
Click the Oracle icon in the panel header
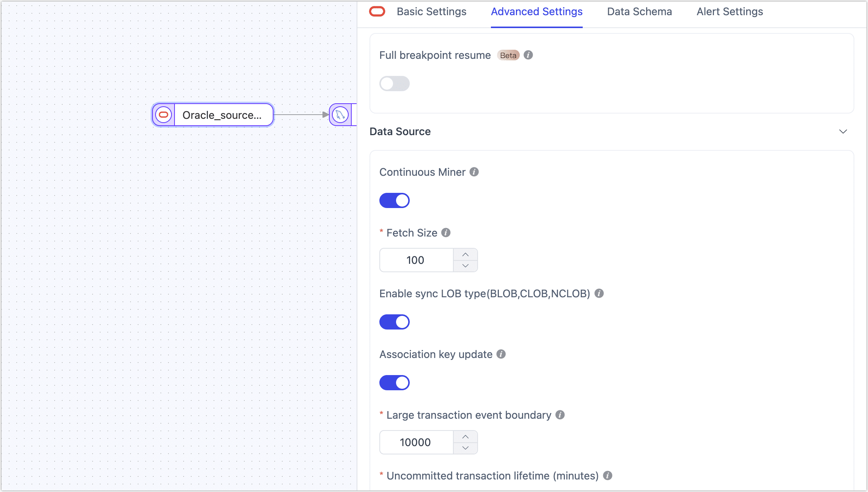pos(377,11)
